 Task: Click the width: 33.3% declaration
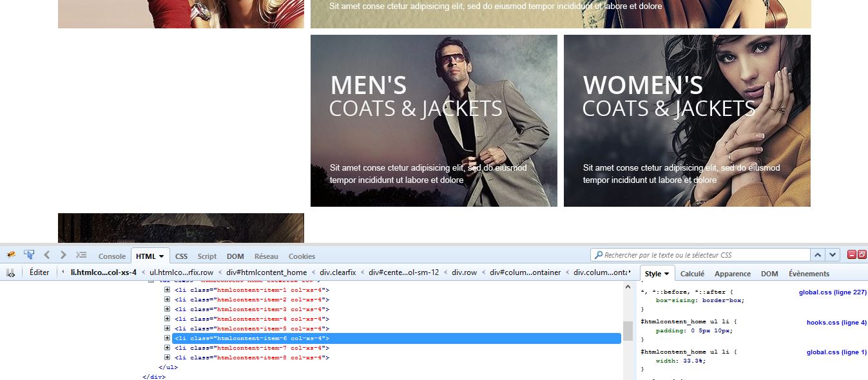pos(680,361)
